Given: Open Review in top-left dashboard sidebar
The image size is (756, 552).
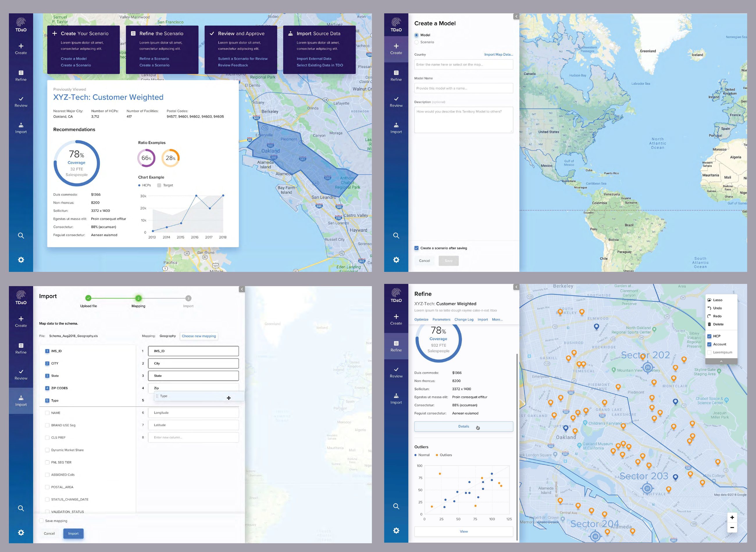Looking at the screenshot, I should [x=21, y=102].
